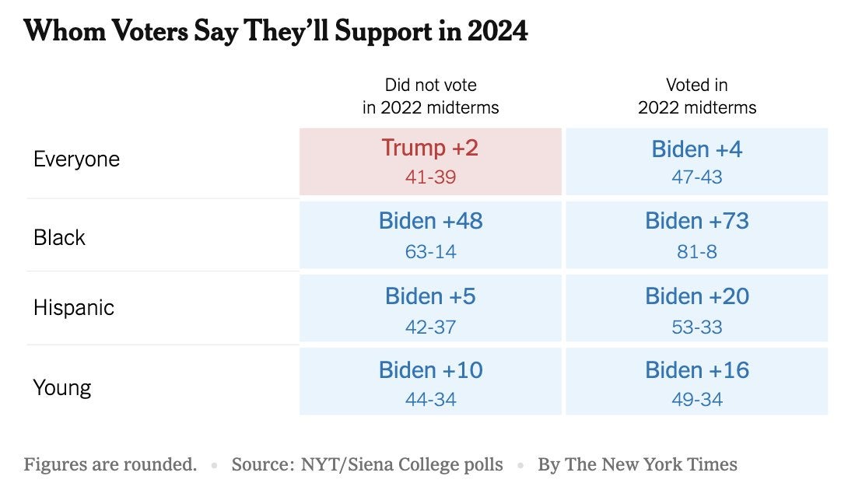
Task: Click the Black row label
Action: pos(59,237)
